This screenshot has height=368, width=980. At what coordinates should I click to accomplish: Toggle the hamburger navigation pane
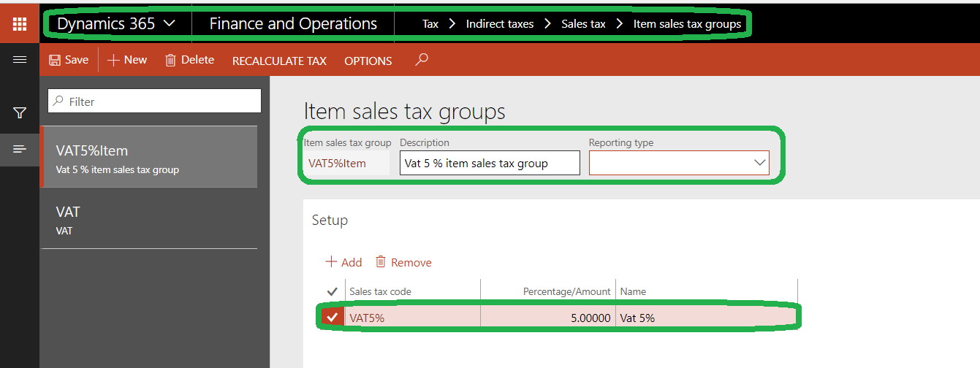click(x=20, y=60)
